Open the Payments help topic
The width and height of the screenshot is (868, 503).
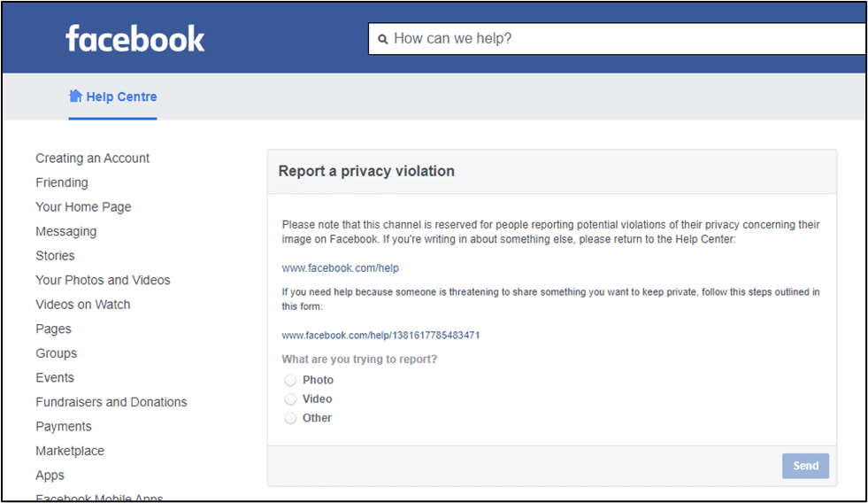click(x=64, y=427)
